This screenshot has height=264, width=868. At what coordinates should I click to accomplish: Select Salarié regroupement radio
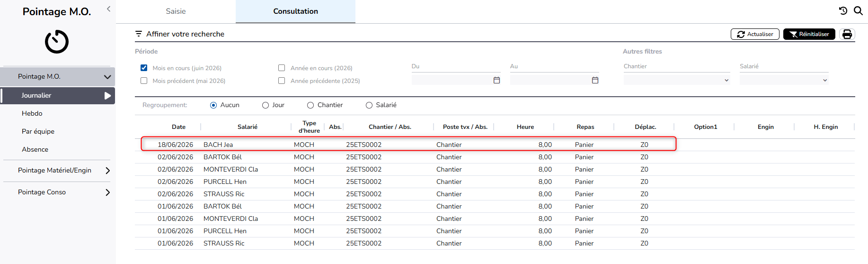coord(369,105)
